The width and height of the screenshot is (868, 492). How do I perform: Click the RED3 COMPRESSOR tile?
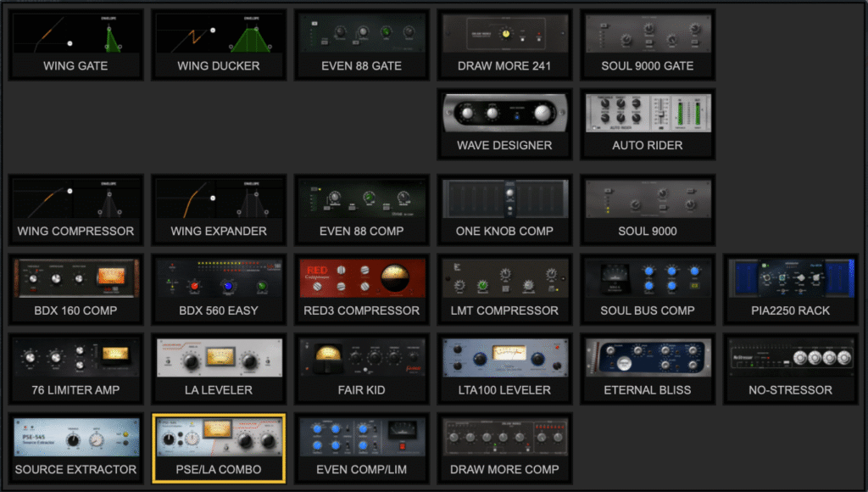[362, 289]
